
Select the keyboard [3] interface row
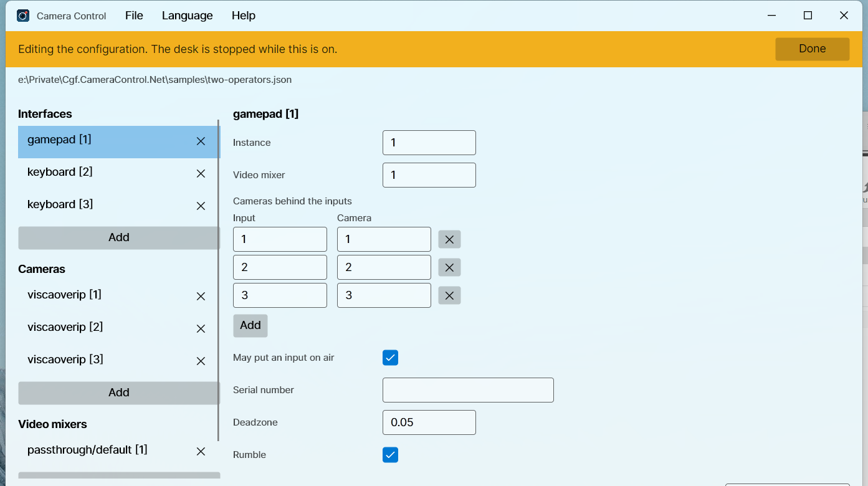point(119,206)
